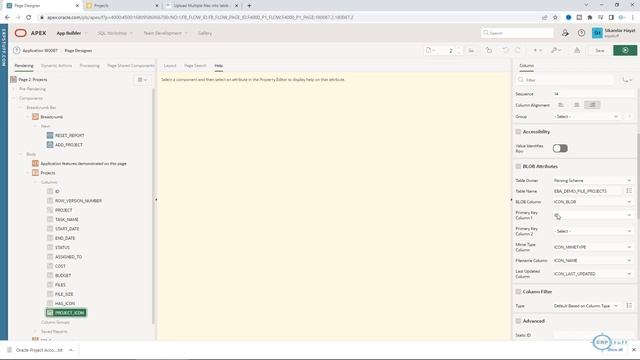640x360 pixels.
Task: Open the Gallery menu item
Action: pyautogui.click(x=205, y=33)
